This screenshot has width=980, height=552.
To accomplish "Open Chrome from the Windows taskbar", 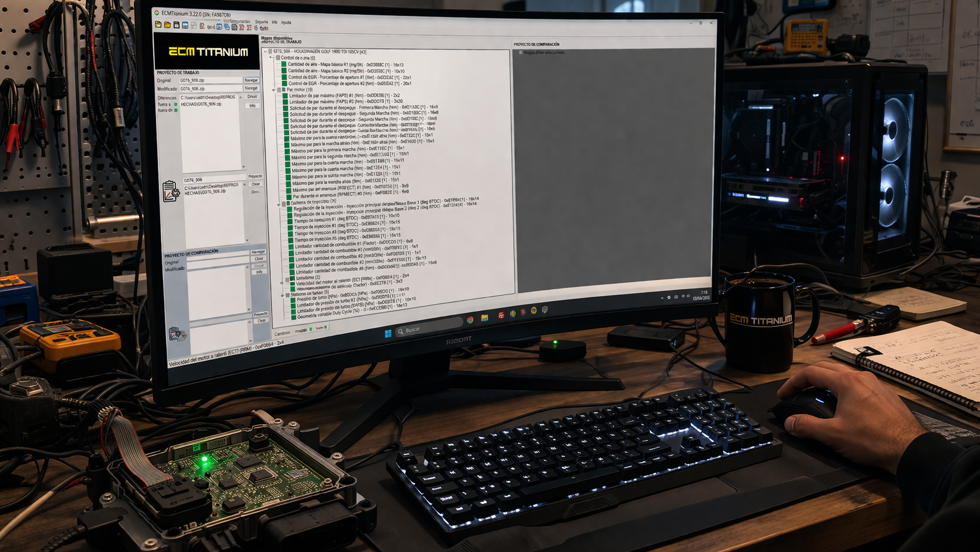I will pyautogui.click(x=470, y=320).
